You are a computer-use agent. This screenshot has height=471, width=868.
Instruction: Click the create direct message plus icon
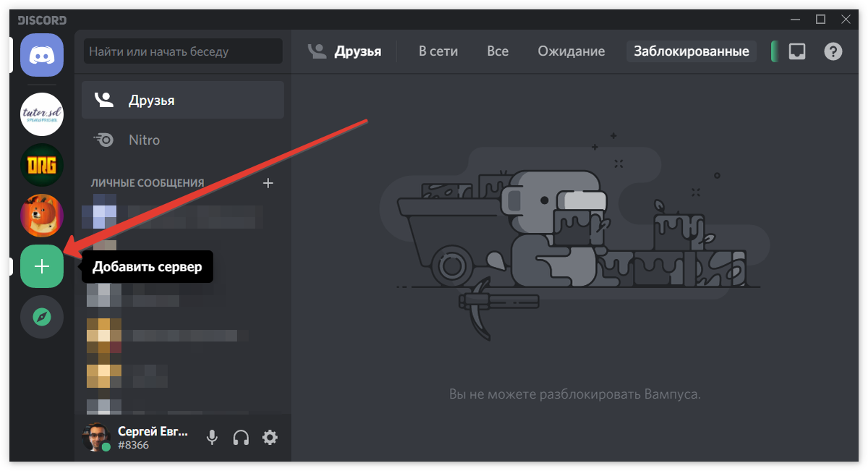[268, 183]
